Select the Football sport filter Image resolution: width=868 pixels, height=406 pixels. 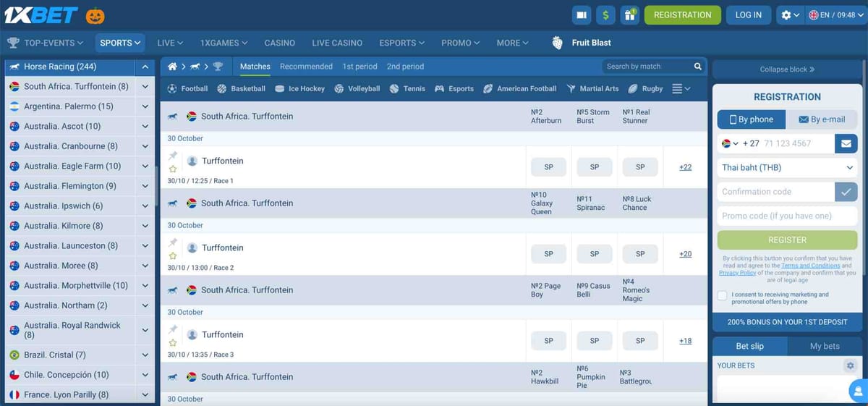(x=187, y=89)
